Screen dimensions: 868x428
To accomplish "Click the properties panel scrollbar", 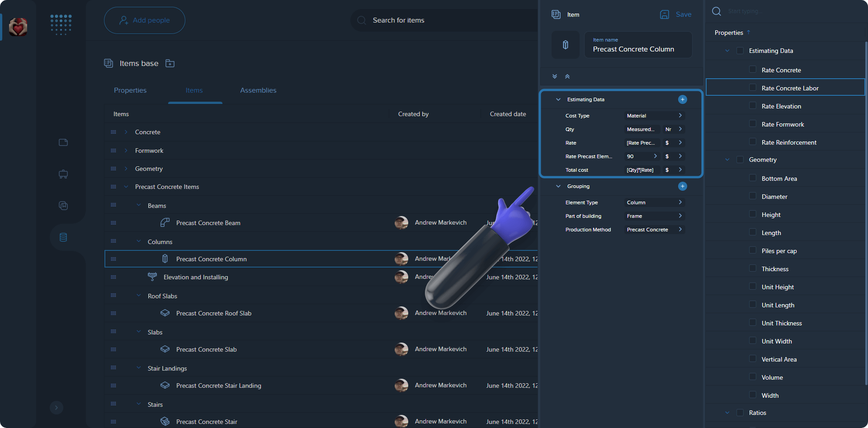I will [x=866, y=212].
